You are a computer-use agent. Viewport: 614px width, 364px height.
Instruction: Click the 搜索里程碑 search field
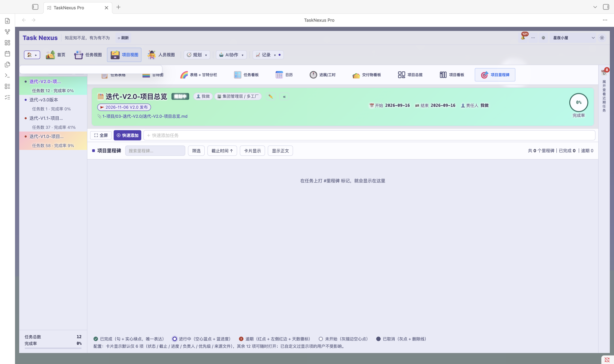click(155, 151)
